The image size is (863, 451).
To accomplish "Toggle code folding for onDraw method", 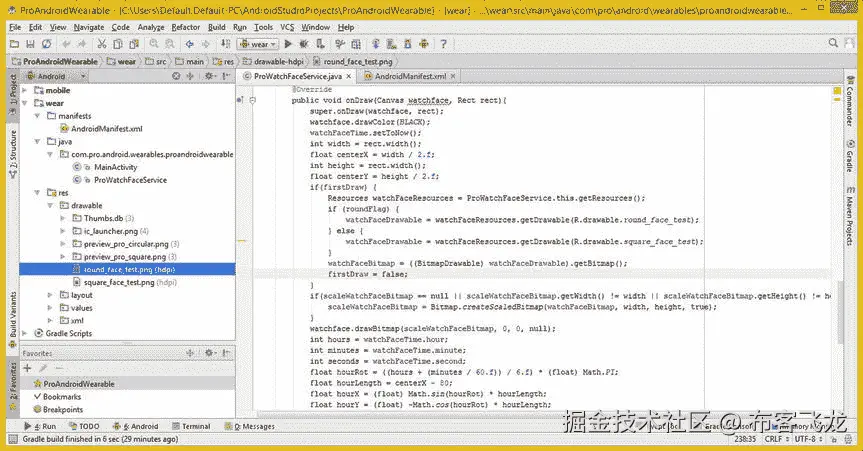I will (253, 100).
